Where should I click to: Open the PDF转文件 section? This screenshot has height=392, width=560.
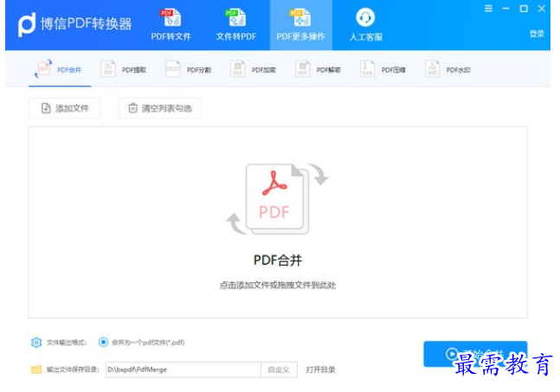pos(171,24)
